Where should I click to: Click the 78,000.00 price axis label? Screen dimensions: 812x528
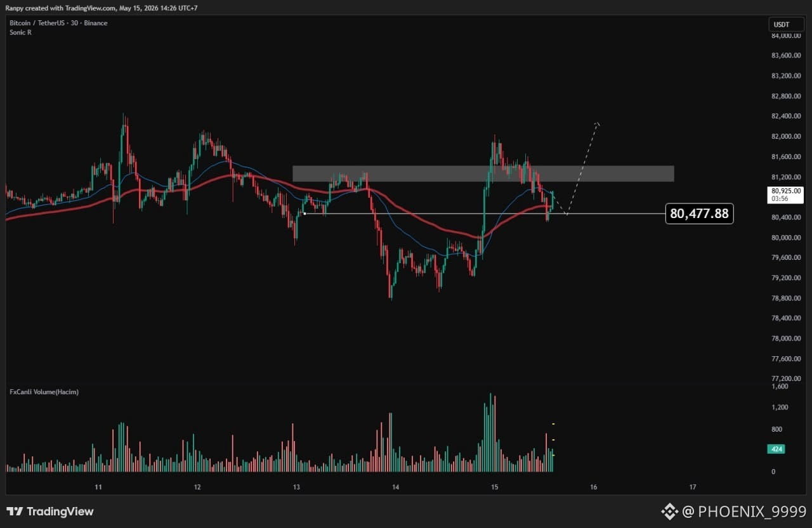tap(787, 338)
